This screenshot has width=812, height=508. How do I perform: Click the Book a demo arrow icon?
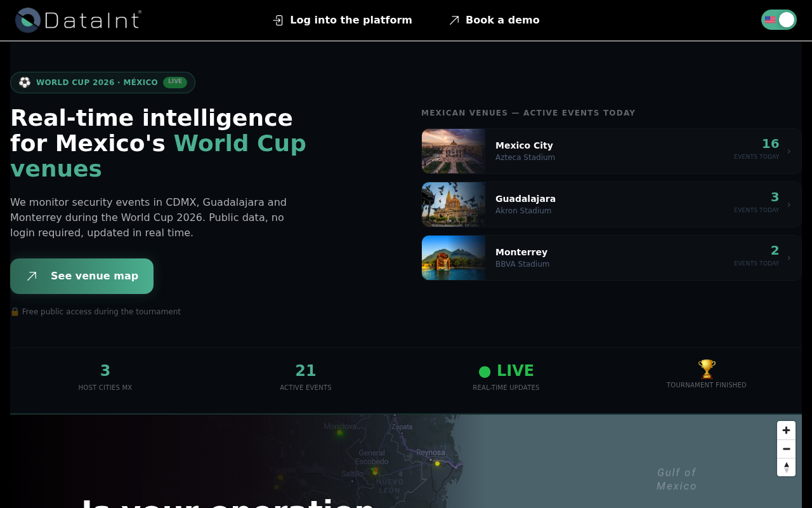point(454,20)
